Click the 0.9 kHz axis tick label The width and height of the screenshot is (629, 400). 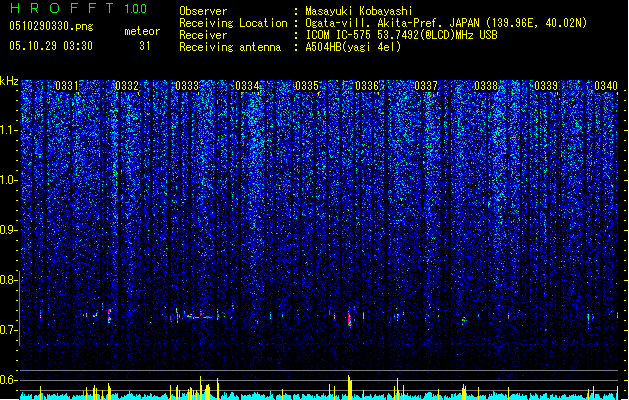9,230
